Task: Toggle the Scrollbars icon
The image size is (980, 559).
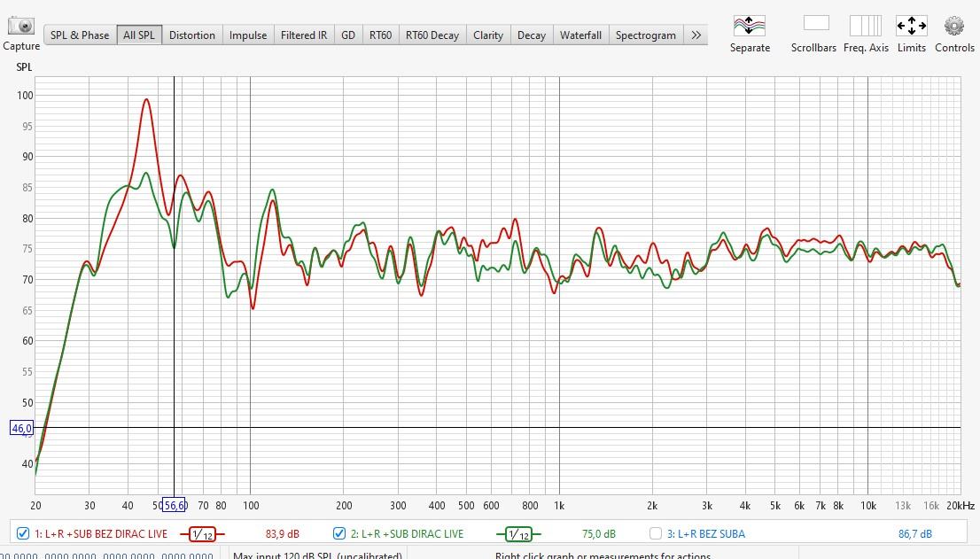Action: point(815,24)
